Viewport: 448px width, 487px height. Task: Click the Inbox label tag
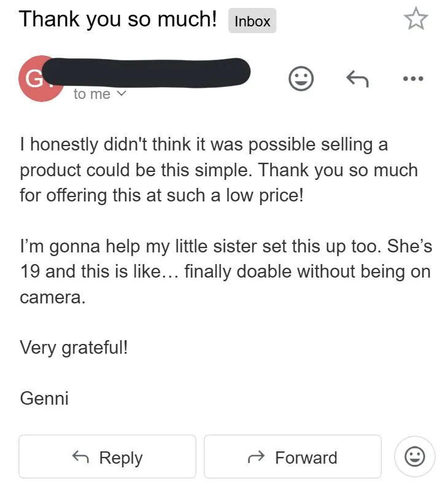click(x=252, y=21)
